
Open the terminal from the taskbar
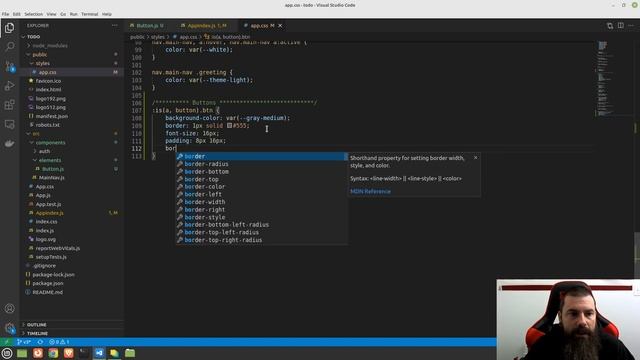[x=84, y=353]
